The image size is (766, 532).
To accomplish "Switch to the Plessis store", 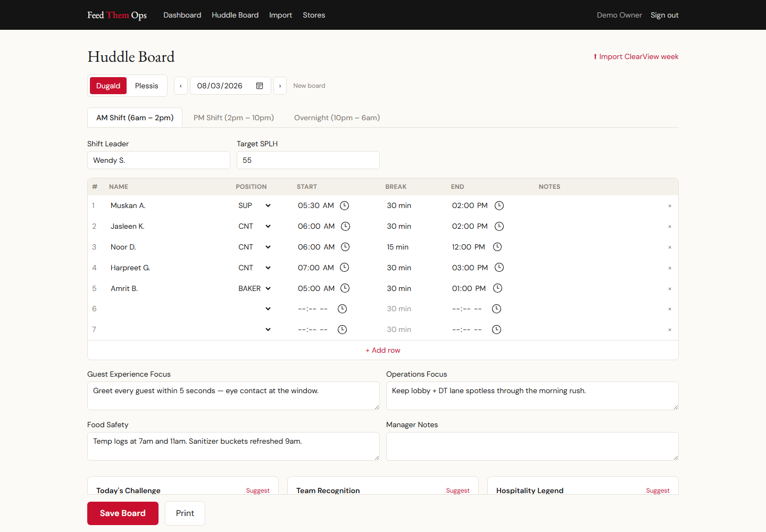I will point(146,86).
